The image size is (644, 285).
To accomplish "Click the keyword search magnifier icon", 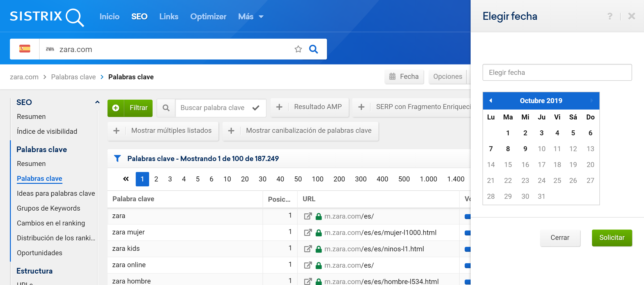I will click(x=166, y=108).
